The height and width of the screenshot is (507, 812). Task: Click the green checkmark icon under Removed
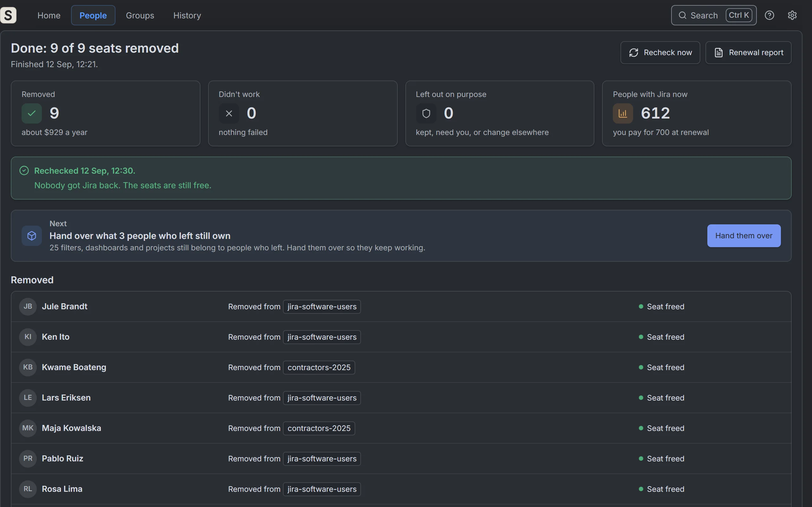pyautogui.click(x=31, y=113)
